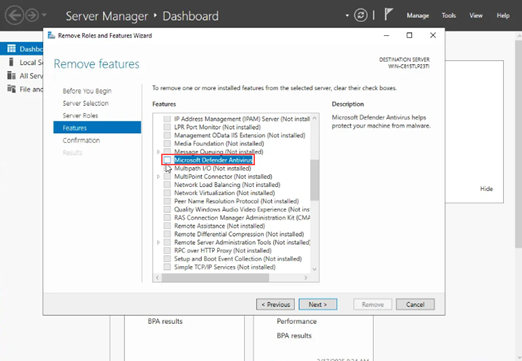Click the Server Manager back arrow
The image size is (522, 361).
pos(14,15)
